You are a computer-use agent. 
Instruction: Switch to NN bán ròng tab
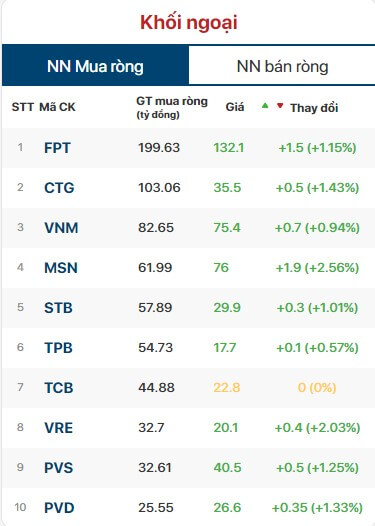click(282, 66)
